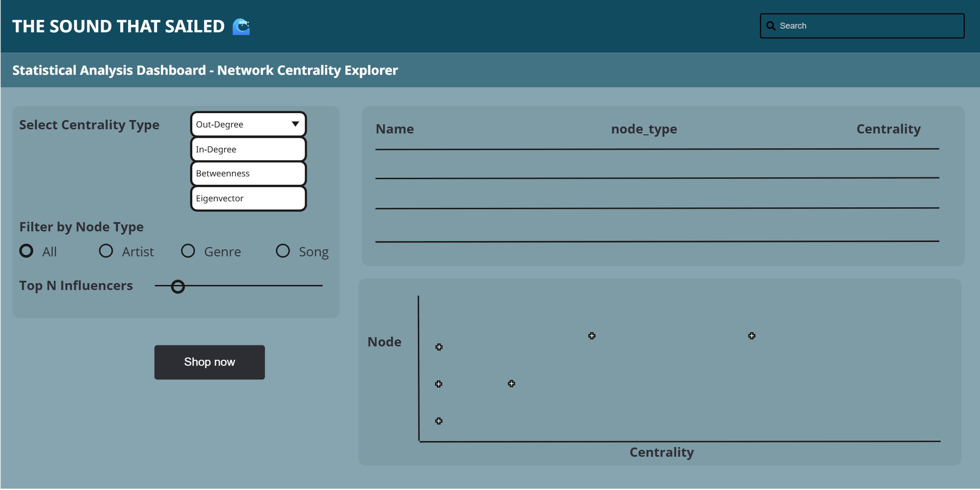Choose the Genre node type filter
This screenshot has width=980, height=490.
pos(188,251)
